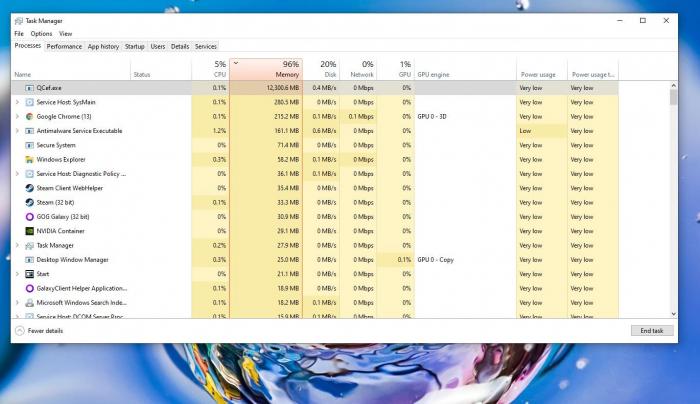Expand Service Host: Diagnostic Policy group

coord(17,174)
